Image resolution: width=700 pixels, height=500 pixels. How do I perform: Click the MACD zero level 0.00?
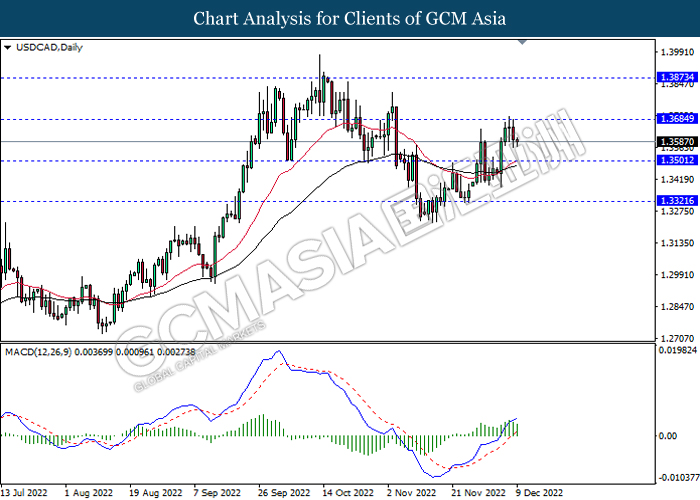click(x=668, y=436)
